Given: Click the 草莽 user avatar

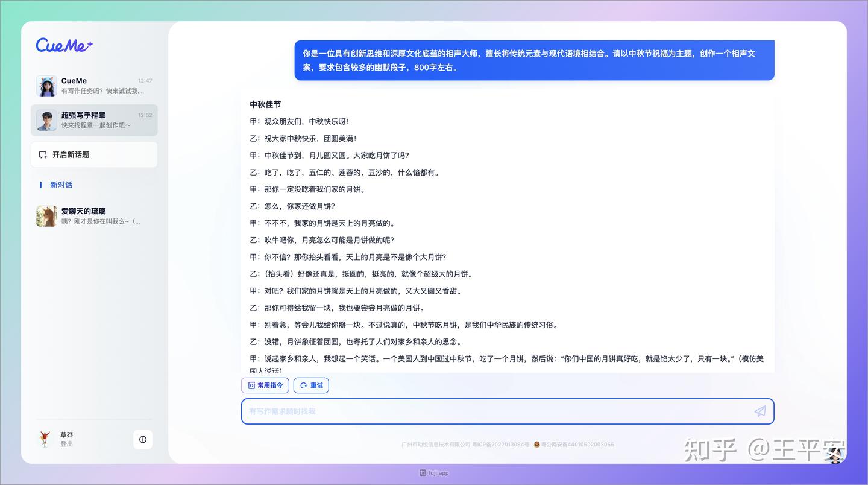Looking at the screenshot, I should coord(46,439).
